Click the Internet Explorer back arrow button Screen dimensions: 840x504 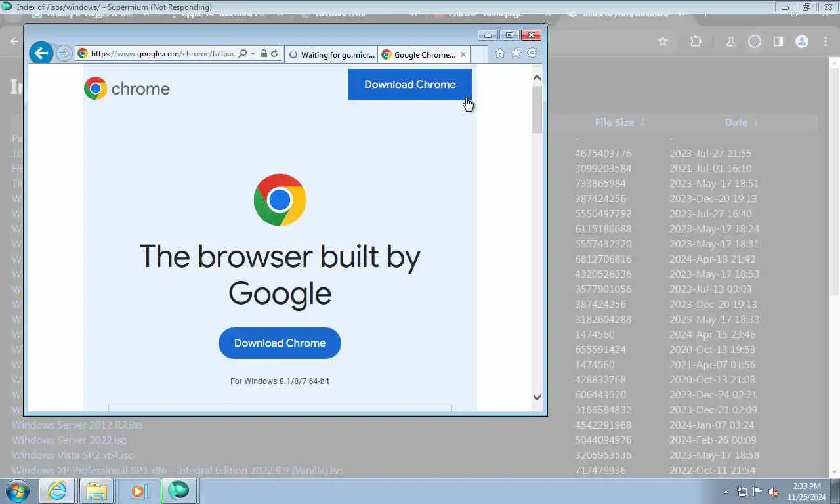(41, 53)
